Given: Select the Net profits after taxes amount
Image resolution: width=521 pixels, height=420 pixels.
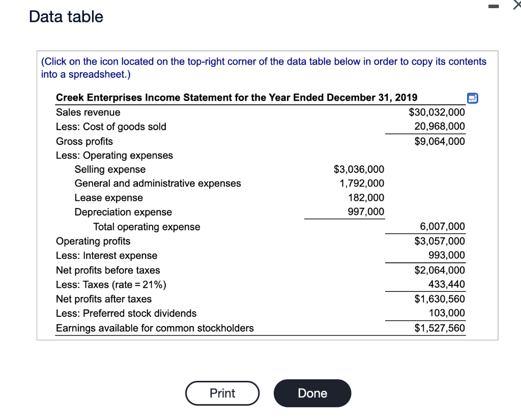Looking at the screenshot, I should click(441, 299).
